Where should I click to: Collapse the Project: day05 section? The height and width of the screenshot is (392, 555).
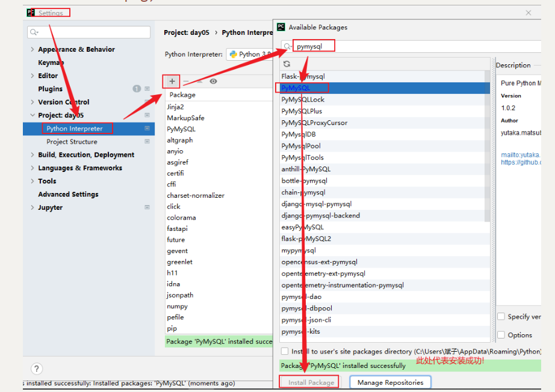click(x=33, y=115)
